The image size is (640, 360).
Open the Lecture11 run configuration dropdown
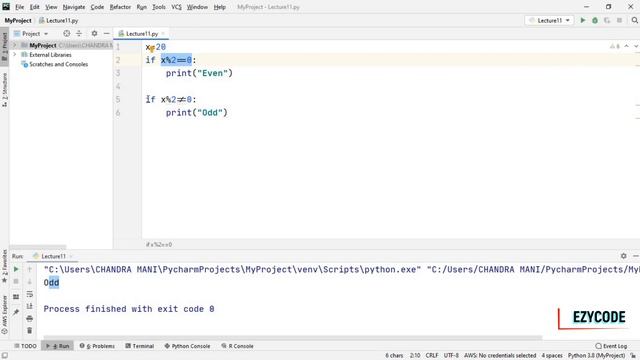[x=549, y=20]
